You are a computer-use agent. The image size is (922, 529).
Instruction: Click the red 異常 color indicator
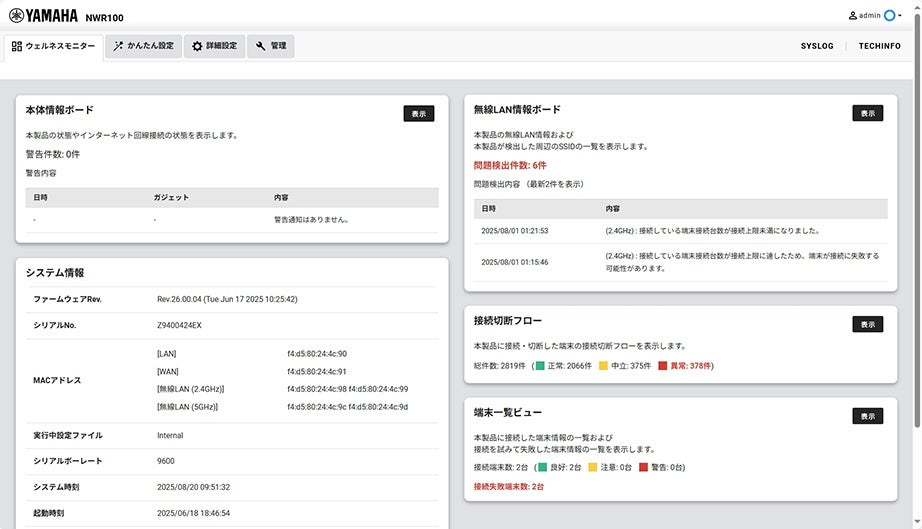pyautogui.click(x=663, y=366)
